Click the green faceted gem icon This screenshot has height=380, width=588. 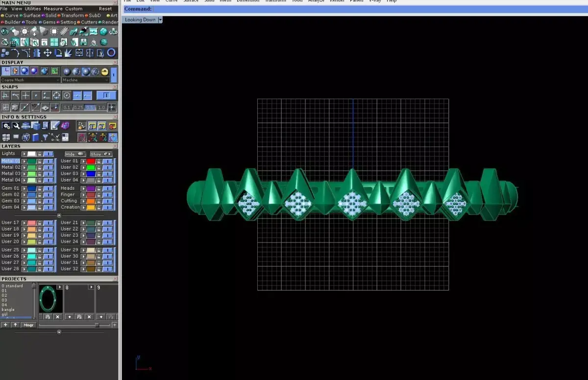click(104, 31)
